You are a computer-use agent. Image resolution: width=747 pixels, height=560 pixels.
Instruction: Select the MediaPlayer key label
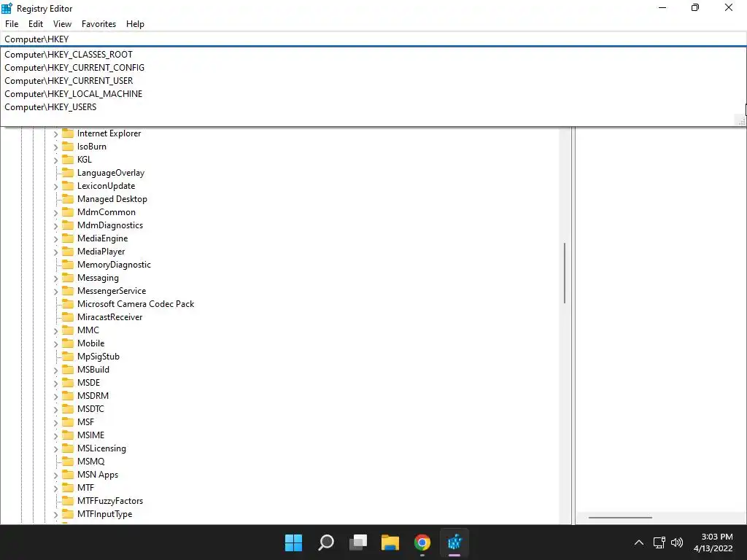101,252
